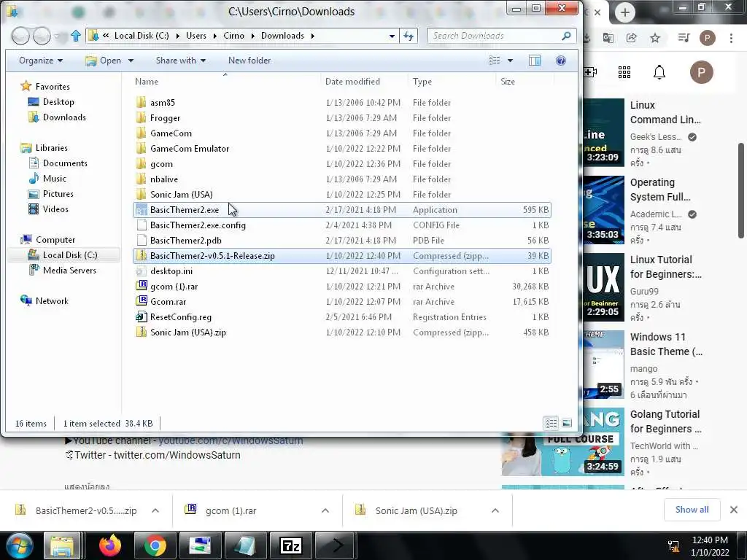Open BasicThemer2 zip download options chevron

click(x=155, y=510)
